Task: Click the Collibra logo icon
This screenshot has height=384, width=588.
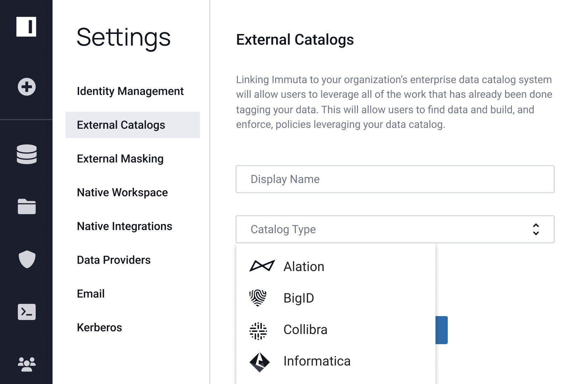Action: click(x=258, y=331)
